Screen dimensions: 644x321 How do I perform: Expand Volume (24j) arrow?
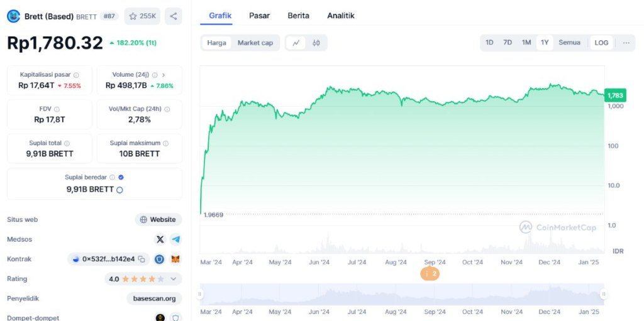coord(164,75)
